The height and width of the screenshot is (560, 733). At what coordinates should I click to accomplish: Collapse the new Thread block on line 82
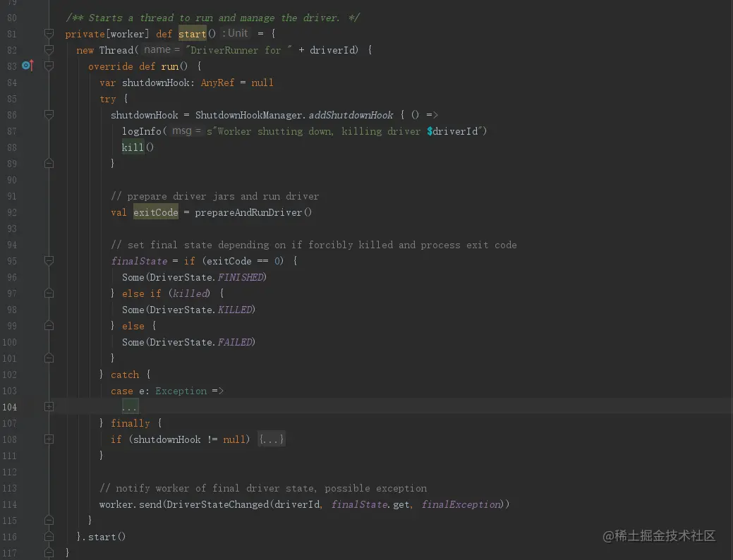[49, 49]
